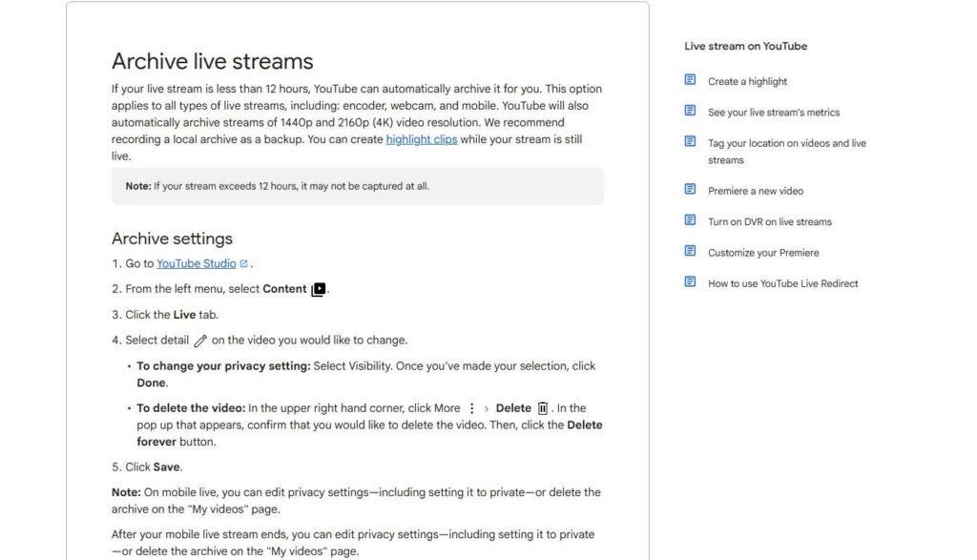
Task: Open the YouTube Studio link
Action: (x=197, y=263)
